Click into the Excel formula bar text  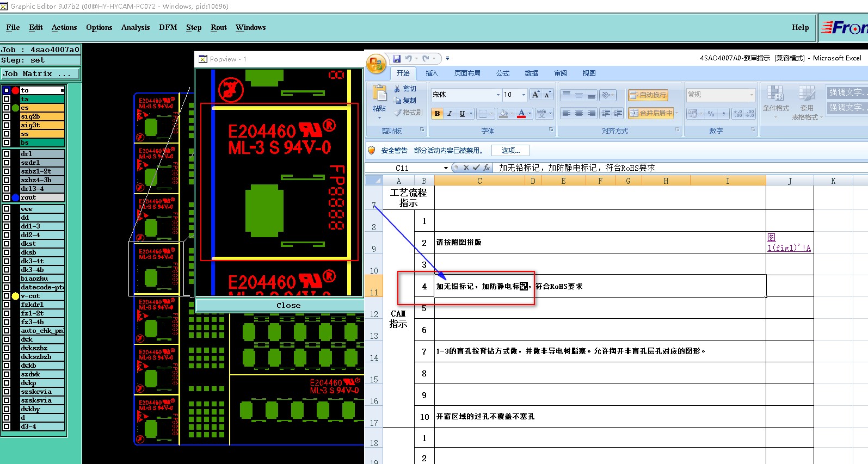(x=577, y=168)
